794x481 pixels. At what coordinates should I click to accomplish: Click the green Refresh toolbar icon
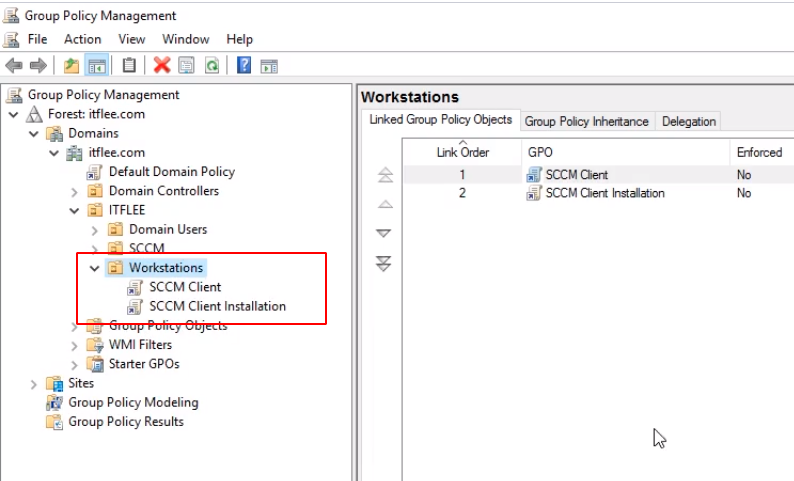(212, 65)
